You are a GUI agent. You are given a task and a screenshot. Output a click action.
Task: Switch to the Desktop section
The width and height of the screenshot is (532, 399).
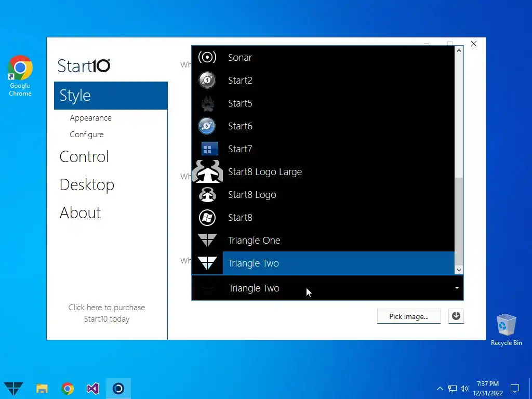pyautogui.click(x=87, y=185)
